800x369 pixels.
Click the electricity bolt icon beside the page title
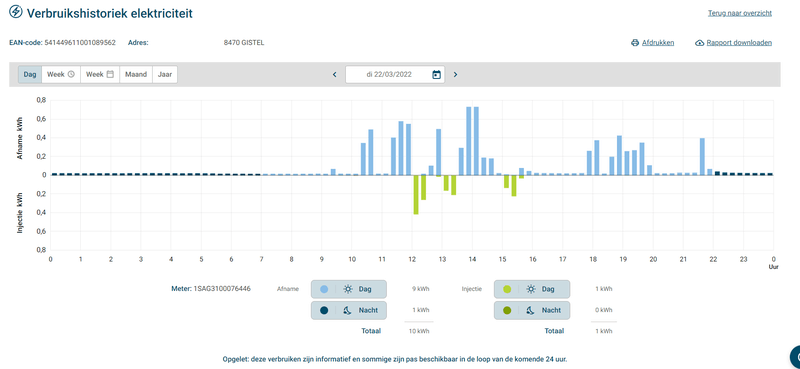click(x=16, y=12)
